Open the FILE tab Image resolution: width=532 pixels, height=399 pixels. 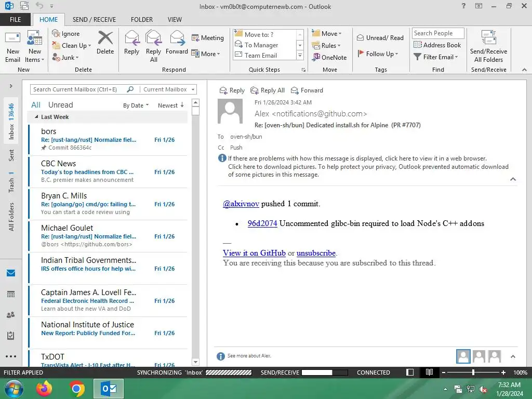tap(15, 19)
